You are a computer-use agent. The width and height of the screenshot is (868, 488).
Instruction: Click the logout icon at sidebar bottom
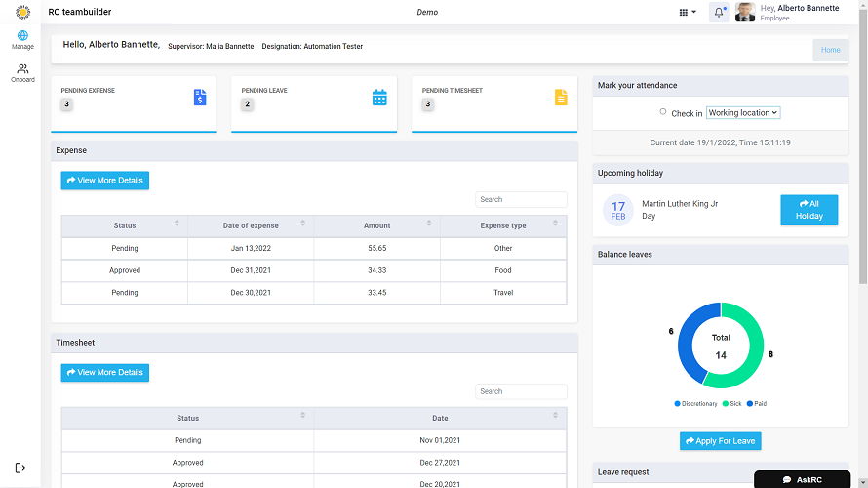[21, 468]
